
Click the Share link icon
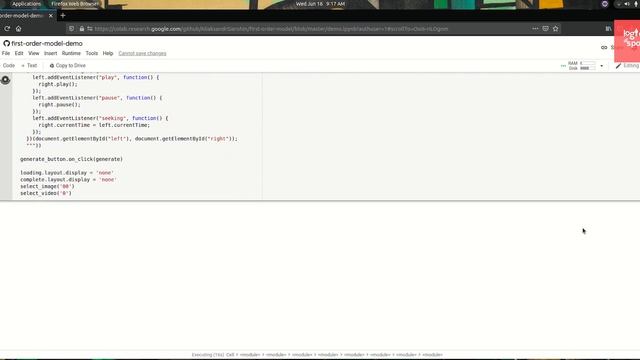[604, 47]
